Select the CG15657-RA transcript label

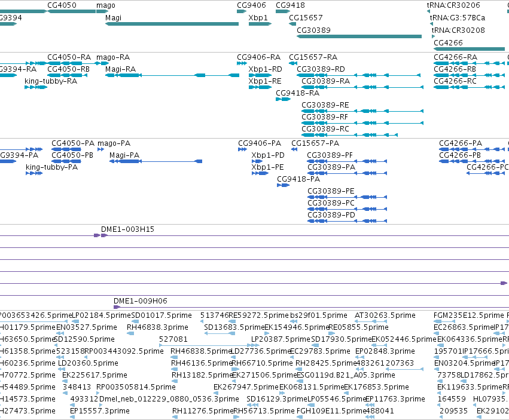click(313, 57)
